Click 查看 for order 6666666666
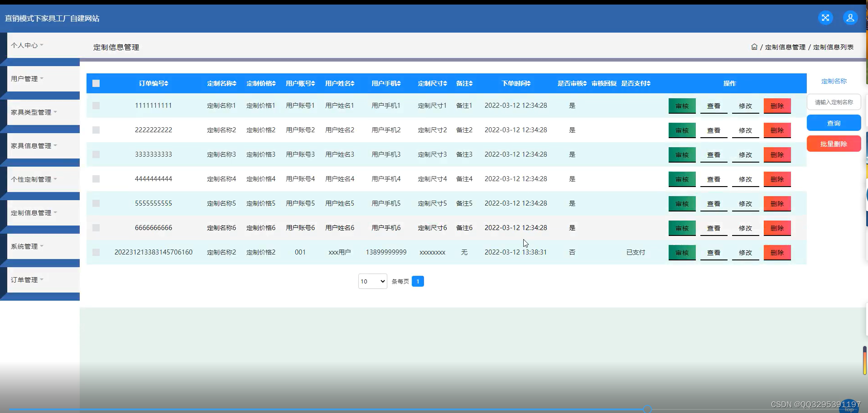 714,228
